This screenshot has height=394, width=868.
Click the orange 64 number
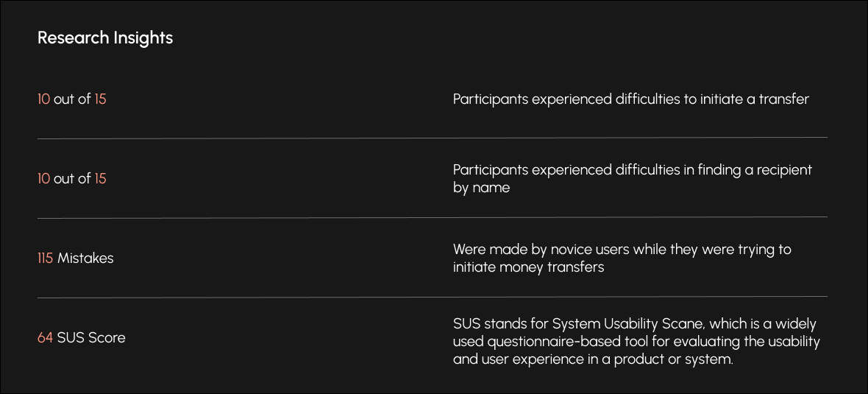[x=45, y=337]
